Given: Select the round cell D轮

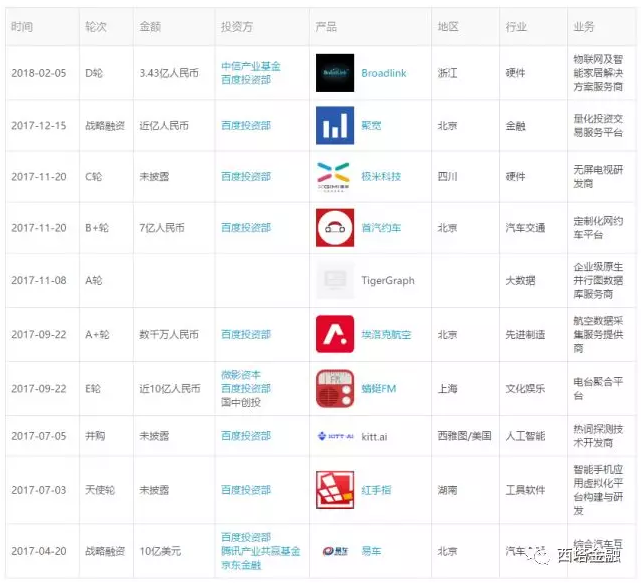Looking at the screenshot, I should point(94,73).
